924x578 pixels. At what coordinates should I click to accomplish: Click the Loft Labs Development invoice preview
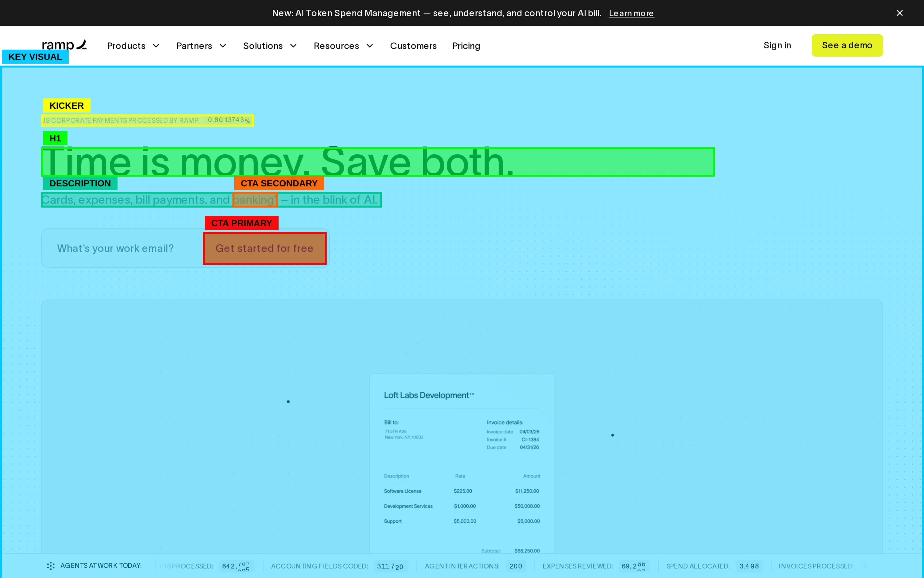point(462,464)
